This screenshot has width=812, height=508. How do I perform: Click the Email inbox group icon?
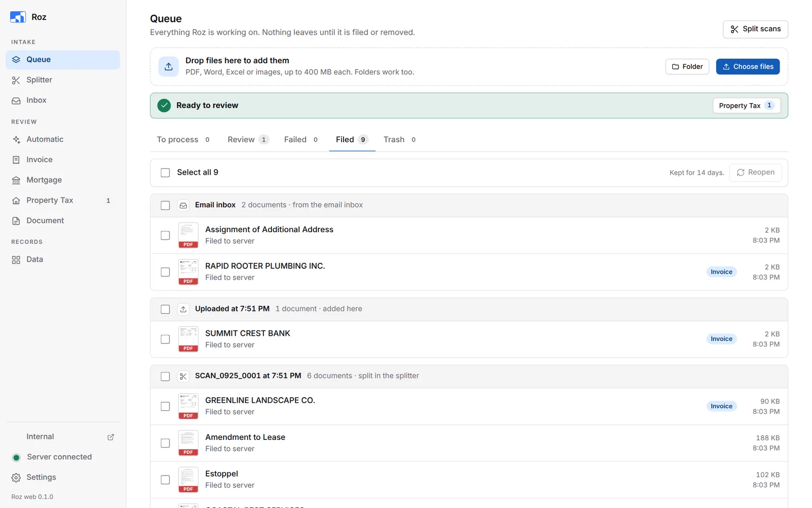[183, 205]
